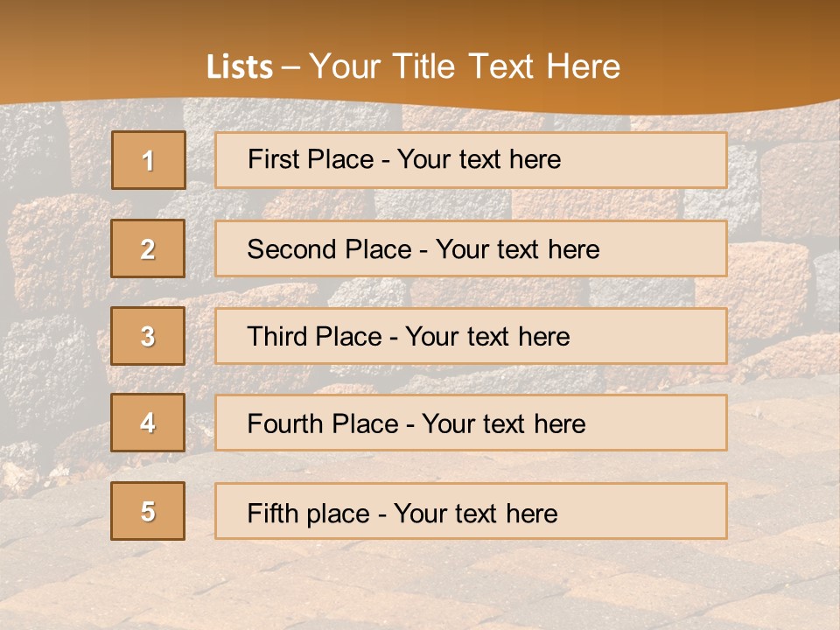Click the dash in the slide title
The width and height of the screenshot is (840, 630).
290,67
